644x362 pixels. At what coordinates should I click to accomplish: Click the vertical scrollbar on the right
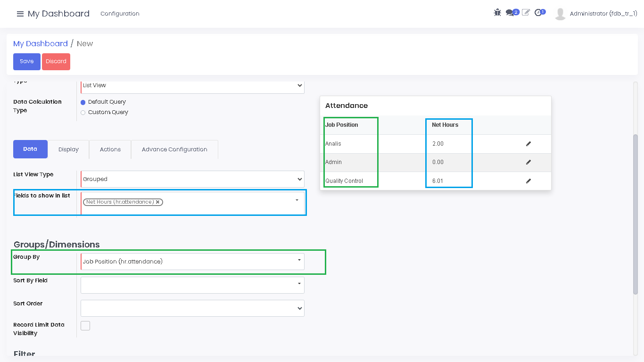pyautogui.click(x=635, y=212)
